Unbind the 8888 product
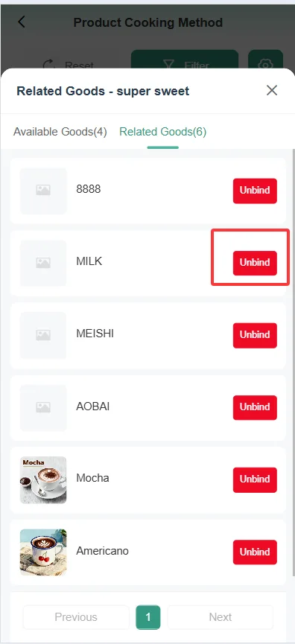The width and height of the screenshot is (295, 644). [x=255, y=191]
